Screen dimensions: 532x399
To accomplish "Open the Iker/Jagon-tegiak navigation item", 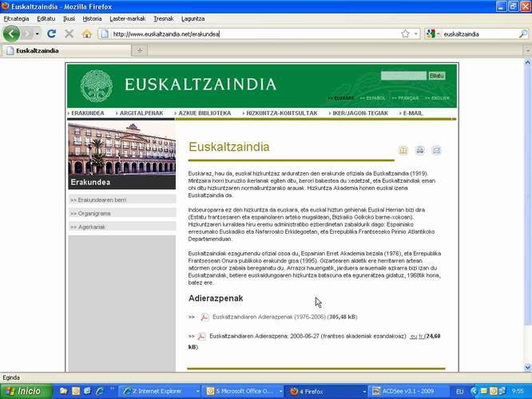I will pos(359,113).
